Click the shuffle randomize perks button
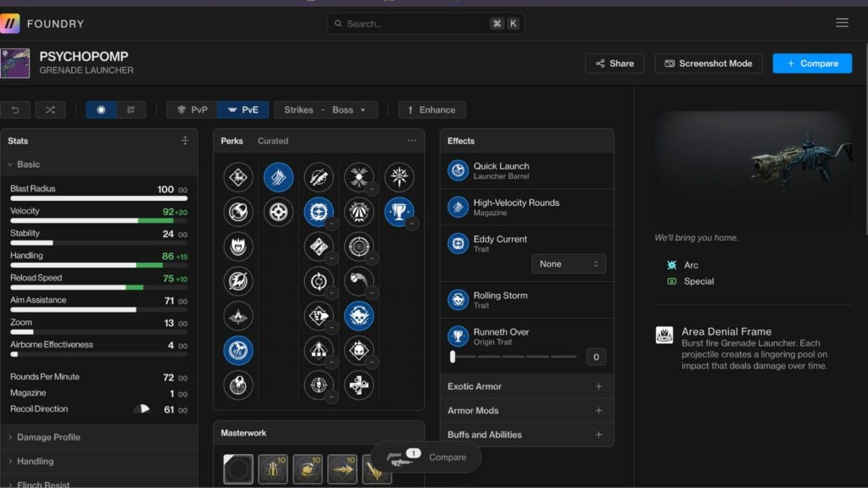Screen dimensions: 868x488 pos(50,109)
